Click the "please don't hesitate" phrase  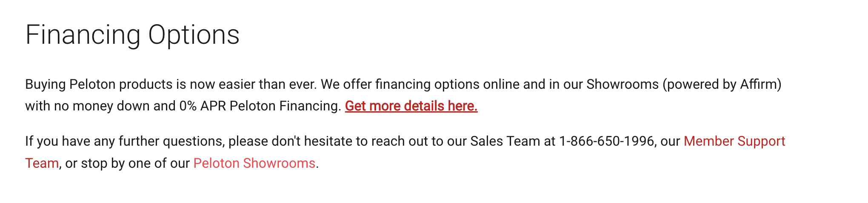[x=291, y=141]
